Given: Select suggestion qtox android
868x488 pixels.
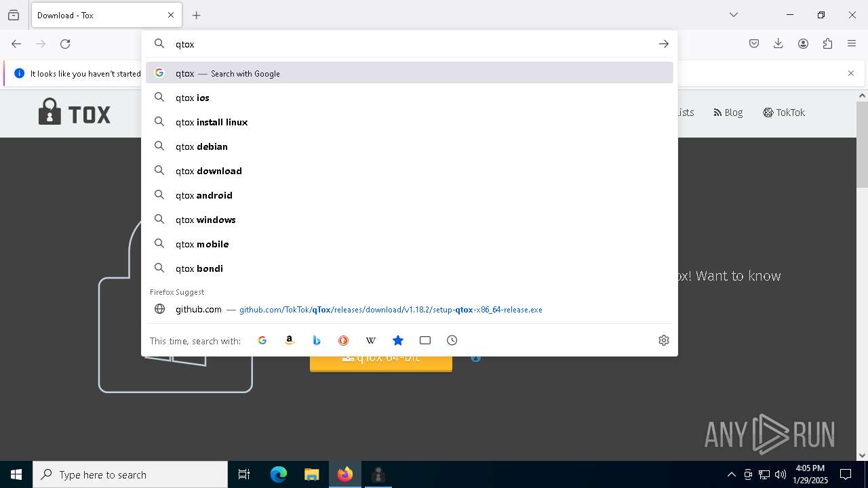Looking at the screenshot, I should pyautogui.click(x=410, y=195).
